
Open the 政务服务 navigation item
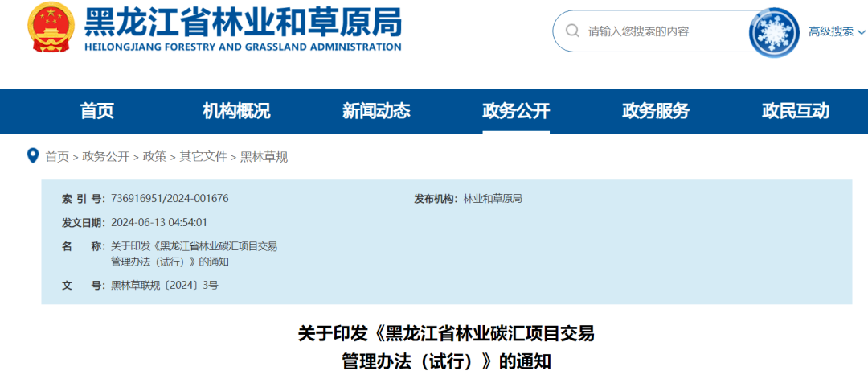[x=656, y=111]
